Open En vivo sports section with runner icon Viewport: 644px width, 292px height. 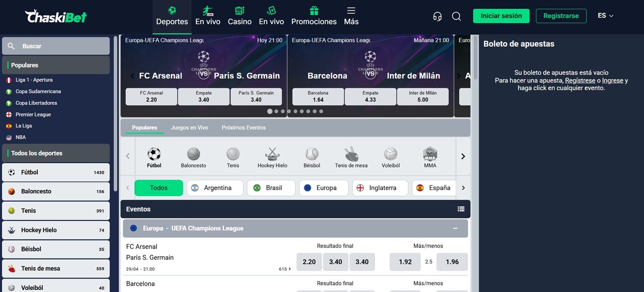coord(208,16)
